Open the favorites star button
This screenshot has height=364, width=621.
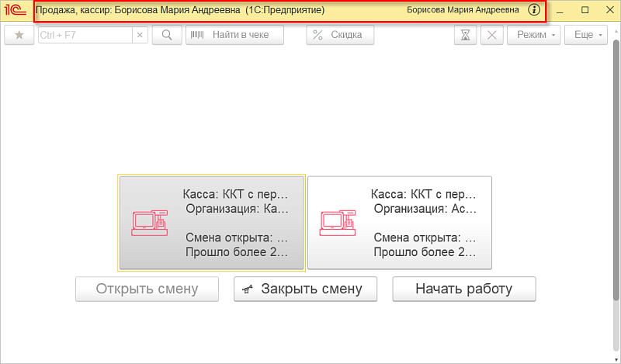tap(19, 35)
